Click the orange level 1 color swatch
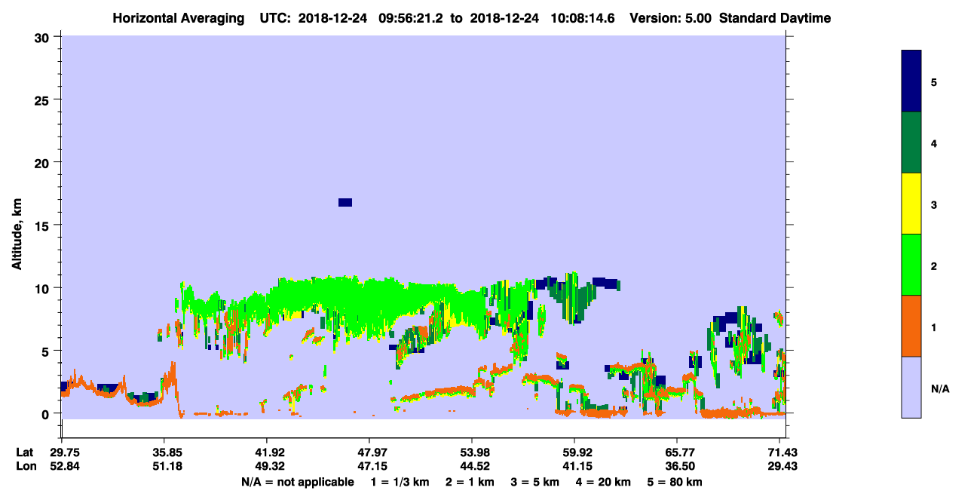Image resolution: width=980 pixels, height=503 pixels. pos(911,326)
